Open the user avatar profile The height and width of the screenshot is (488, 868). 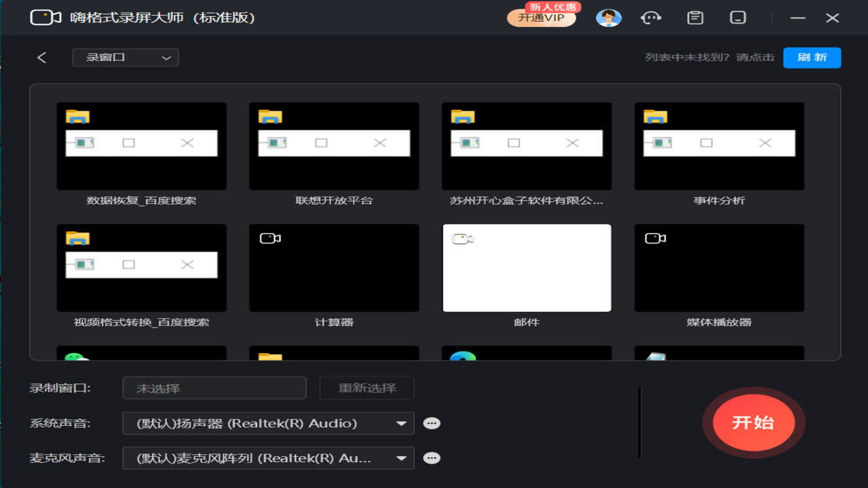608,18
